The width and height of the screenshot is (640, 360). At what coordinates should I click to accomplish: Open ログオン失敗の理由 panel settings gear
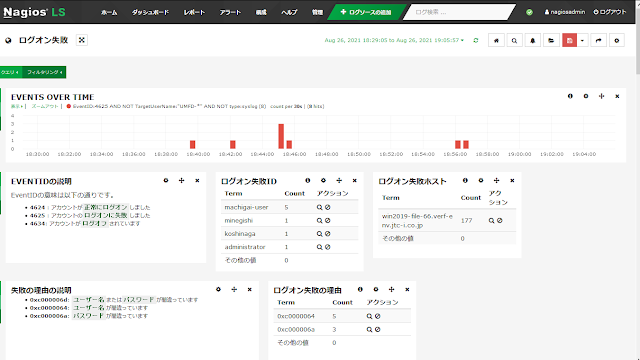(376, 289)
